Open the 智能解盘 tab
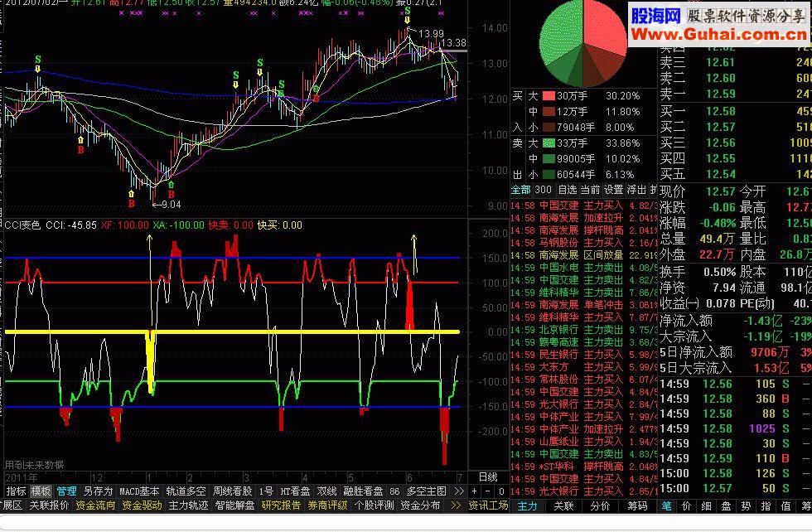This screenshot has height=532, width=812. (x=234, y=505)
